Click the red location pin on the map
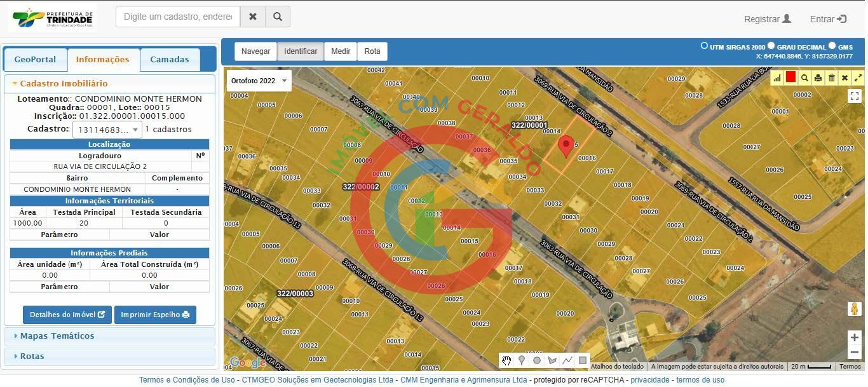 coord(566,146)
